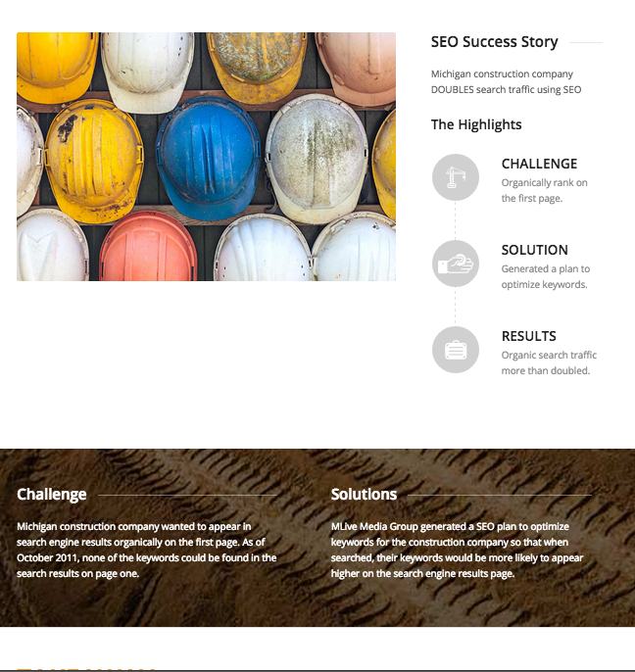The height and width of the screenshot is (672, 635).
Task: Click the Solutions section heading on dirt background
Action: coord(364,494)
